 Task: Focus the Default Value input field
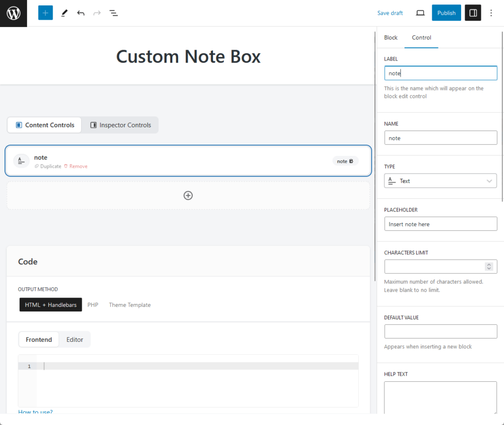click(441, 331)
